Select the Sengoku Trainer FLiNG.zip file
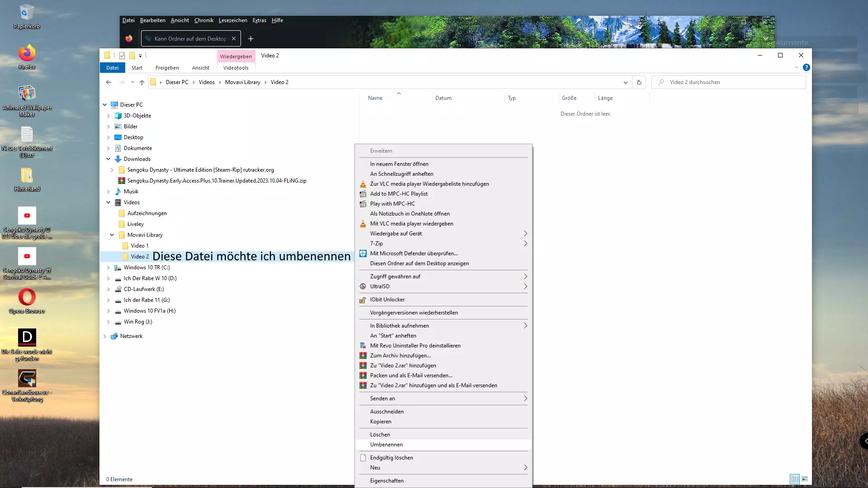This screenshot has height=488, width=868. tap(217, 181)
